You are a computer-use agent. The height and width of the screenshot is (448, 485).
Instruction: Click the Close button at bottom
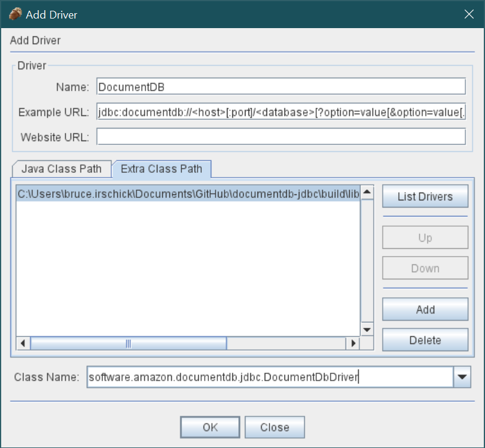tap(275, 427)
